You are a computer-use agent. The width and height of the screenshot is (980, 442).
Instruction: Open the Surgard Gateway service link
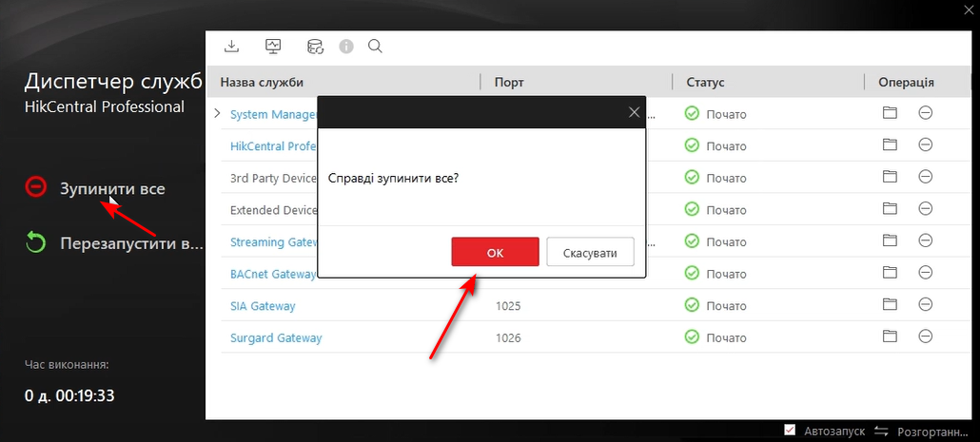pos(276,337)
